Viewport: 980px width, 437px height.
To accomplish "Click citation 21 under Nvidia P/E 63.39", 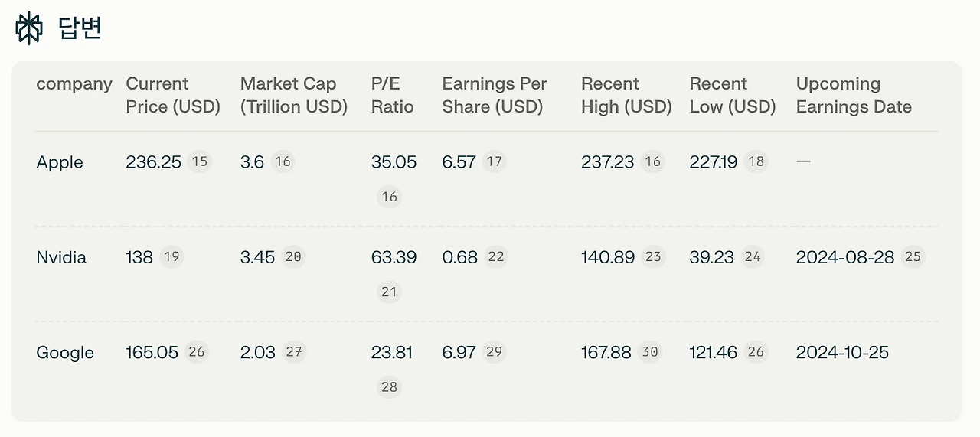I will pyautogui.click(x=389, y=292).
